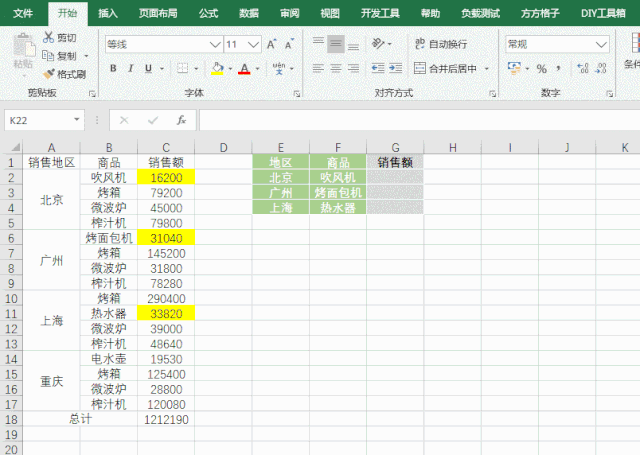Toggle bold formatting
This screenshot has width=640, height=455.
113,69
